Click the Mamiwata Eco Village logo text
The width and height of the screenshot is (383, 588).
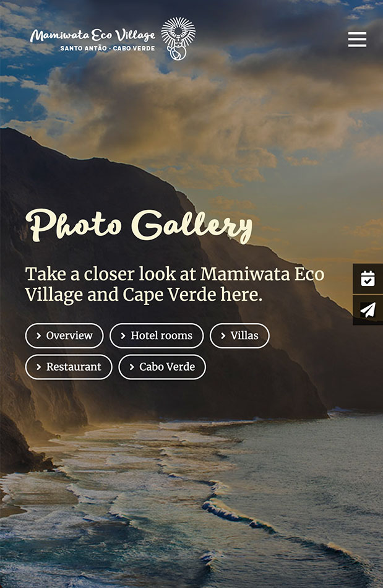coord(93,36)
